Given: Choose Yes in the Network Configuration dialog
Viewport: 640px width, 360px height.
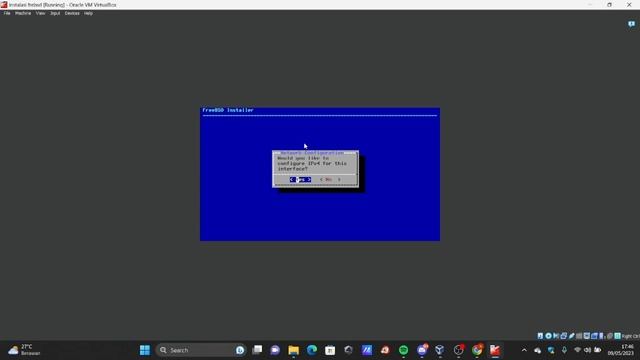Looking at the screenshot, I should tap(300, 180).
